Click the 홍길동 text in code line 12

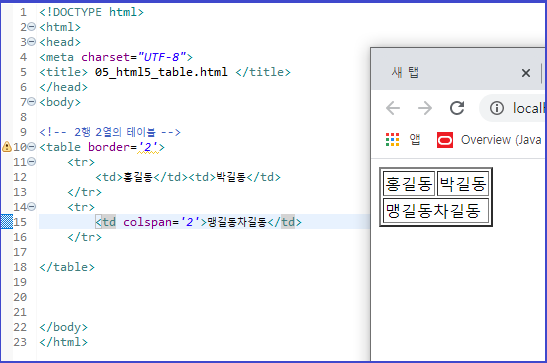click(x=138, y=177)
